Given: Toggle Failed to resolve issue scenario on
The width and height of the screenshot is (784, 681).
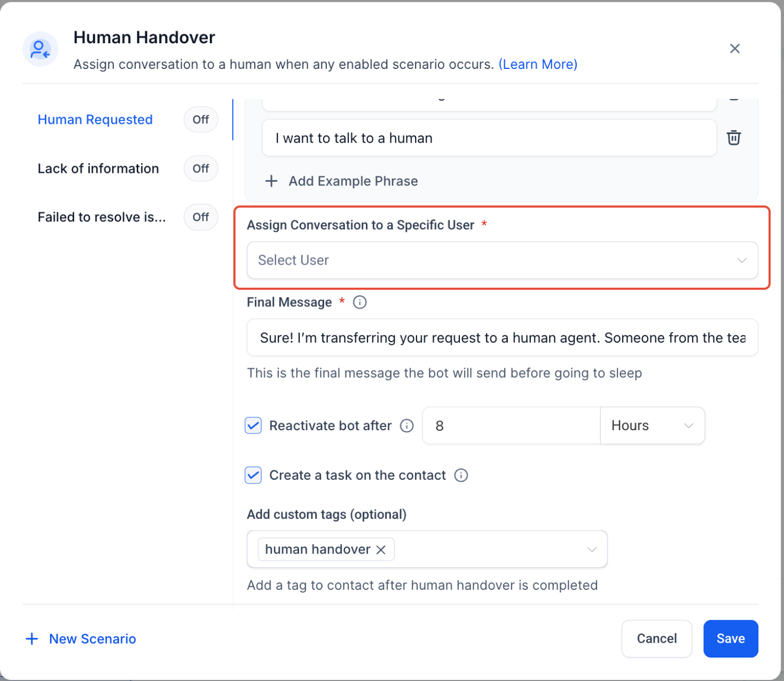Looking at the screenshot, I should (201, 217).
